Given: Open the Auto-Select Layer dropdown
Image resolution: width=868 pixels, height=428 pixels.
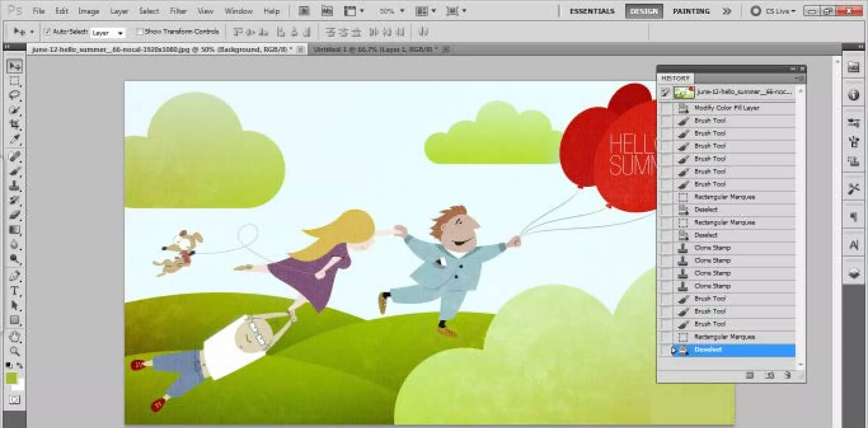Looking at the screenshot, I should [108, 33].
